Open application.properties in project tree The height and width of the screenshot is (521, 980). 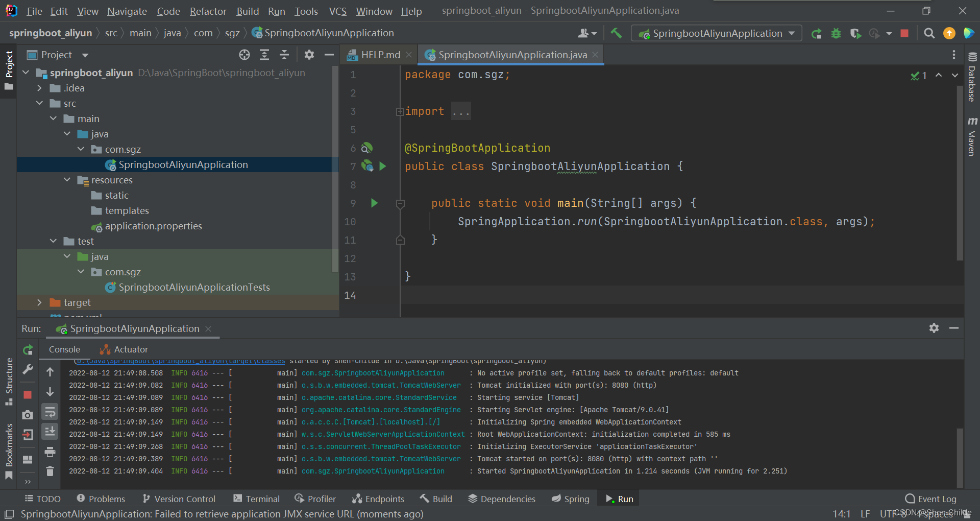tap(153, 226)
